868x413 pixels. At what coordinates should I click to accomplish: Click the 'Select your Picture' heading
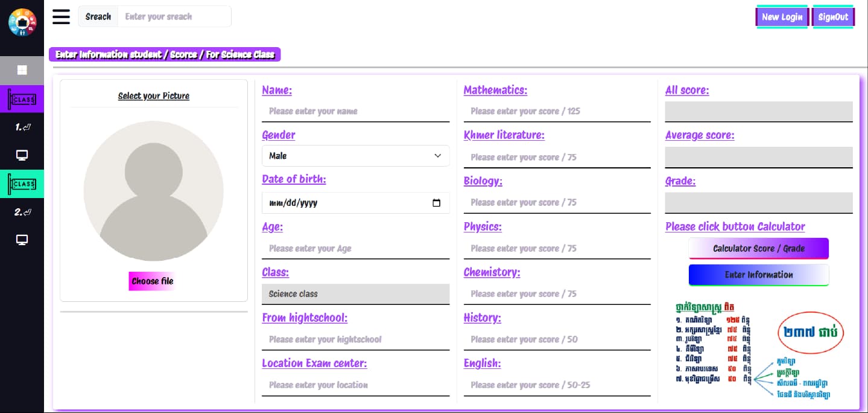(x=154, y=96)
